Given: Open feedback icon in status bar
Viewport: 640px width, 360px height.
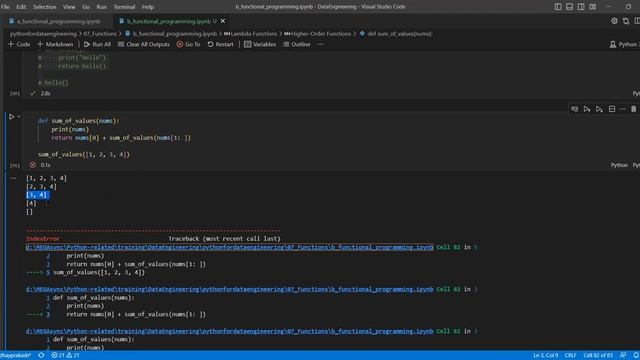Looking at the screenshot, I should pos(623,356).
